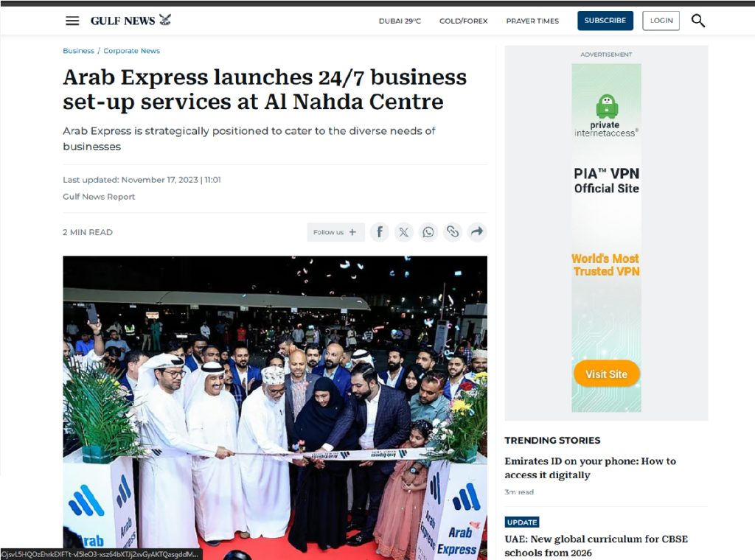Click the Gulf News logo
This screenshot has height=560, width=755.
click(131, 20)
